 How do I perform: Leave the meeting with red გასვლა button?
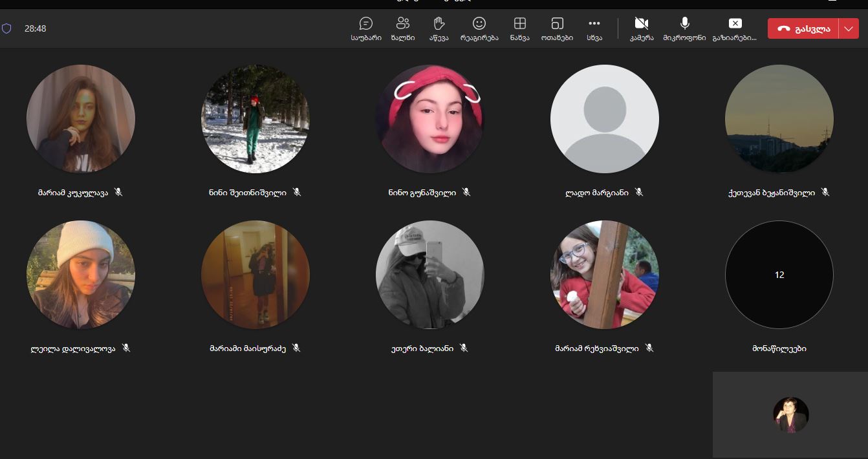click(803, 28)
